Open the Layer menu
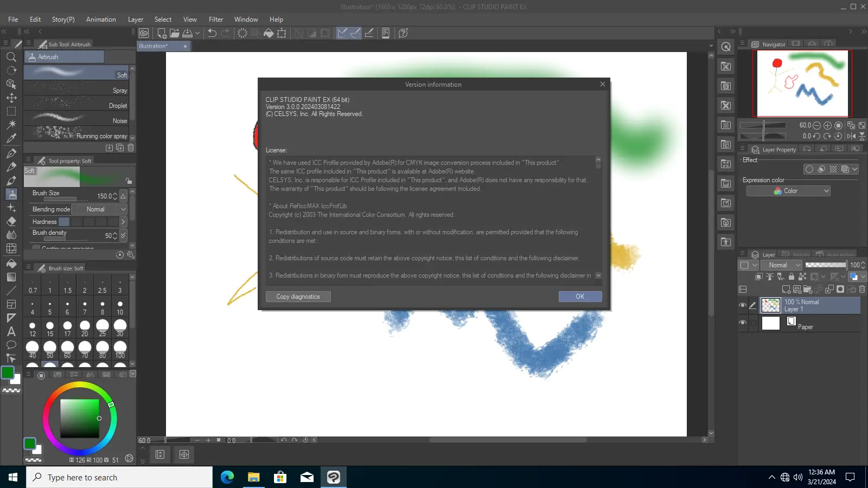Screen dimensions: 868x488 (136, 20)
